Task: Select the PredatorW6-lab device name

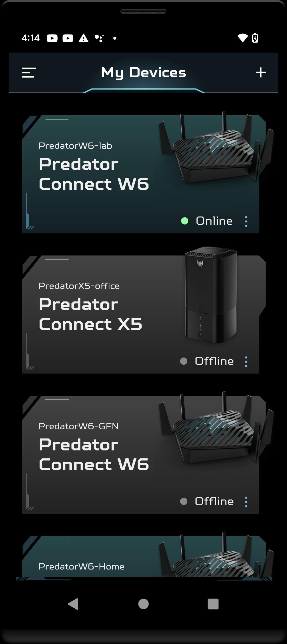Action: (x=75, y=145)
